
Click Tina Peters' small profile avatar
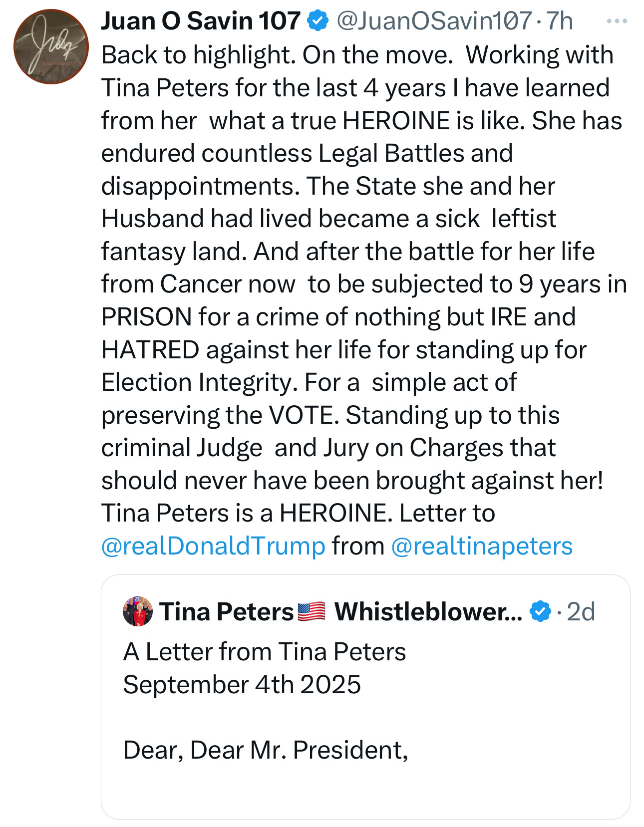tap(138, 611)
